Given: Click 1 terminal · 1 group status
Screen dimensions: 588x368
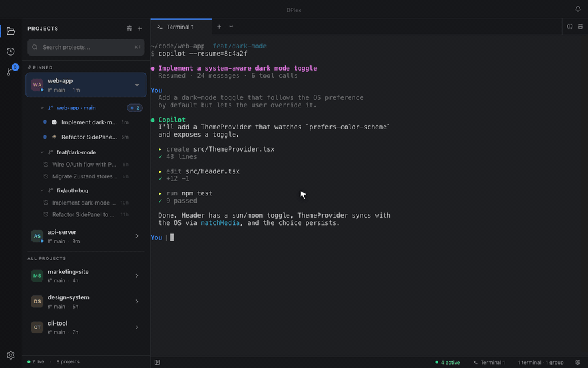Looking at the screenshot, I should [x=540, y=362].
